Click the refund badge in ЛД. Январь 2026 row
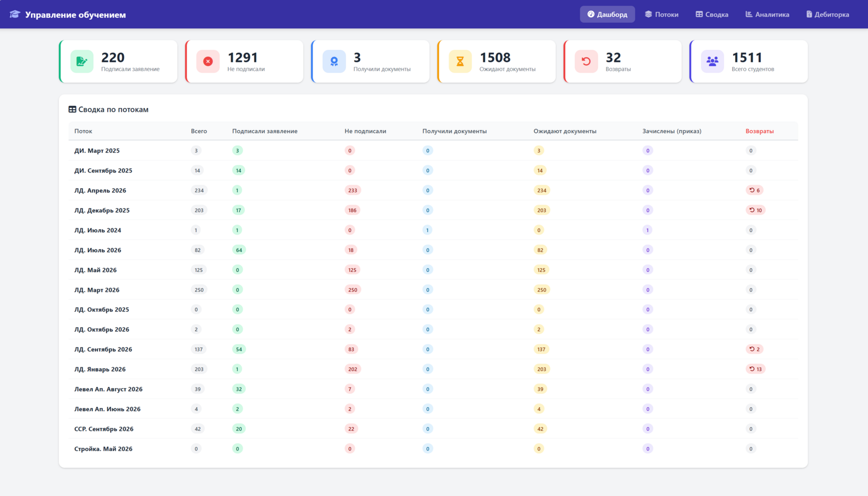Viewport: 868px width, 496px height. pyautogui.click(x=755, y=369)
